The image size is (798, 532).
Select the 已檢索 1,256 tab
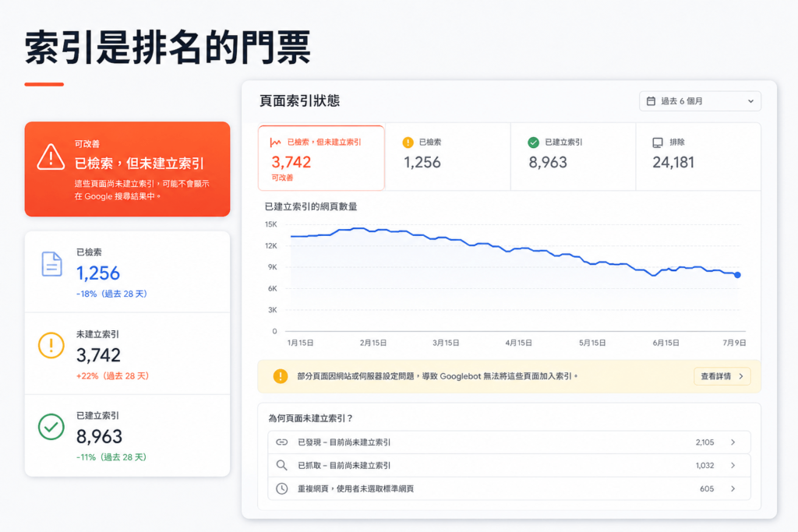[448, 157]
